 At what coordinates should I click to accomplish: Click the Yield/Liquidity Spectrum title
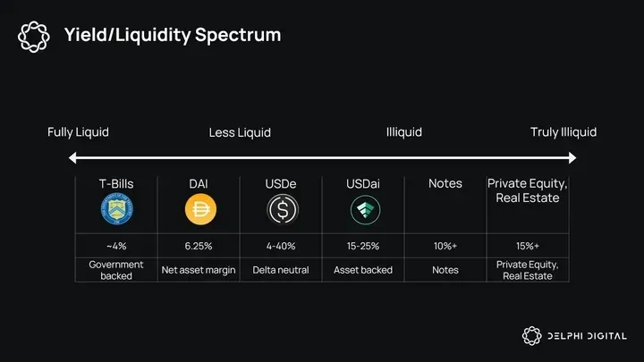173,35
